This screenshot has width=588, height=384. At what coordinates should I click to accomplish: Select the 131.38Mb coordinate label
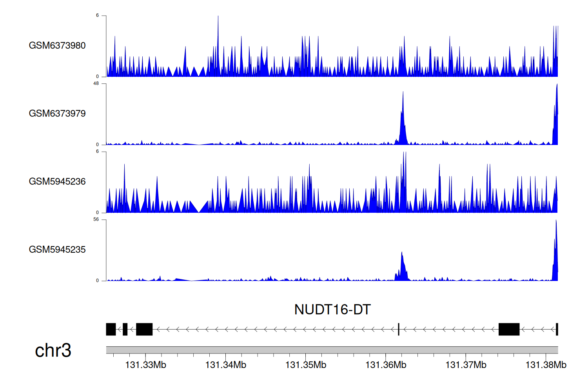click(x=546, y=365)
